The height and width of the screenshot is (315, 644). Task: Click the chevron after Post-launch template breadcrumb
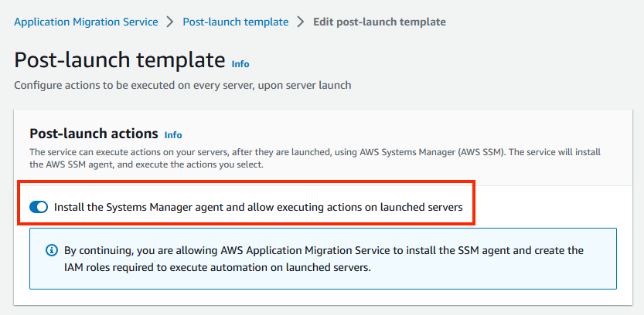click(x=301, y=22)
